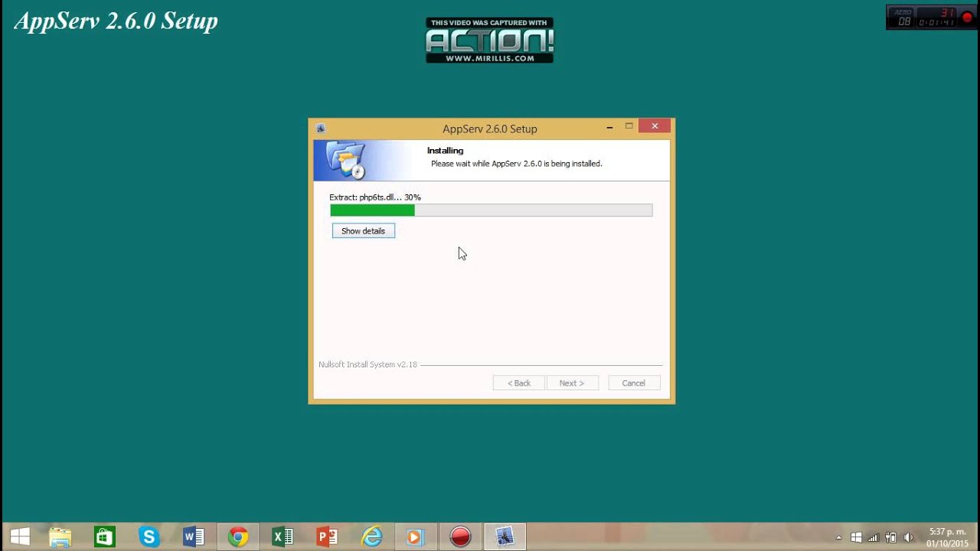980x551 pixels.
Task: Launch the Windows Store taskbar icon
Action: 104,536
